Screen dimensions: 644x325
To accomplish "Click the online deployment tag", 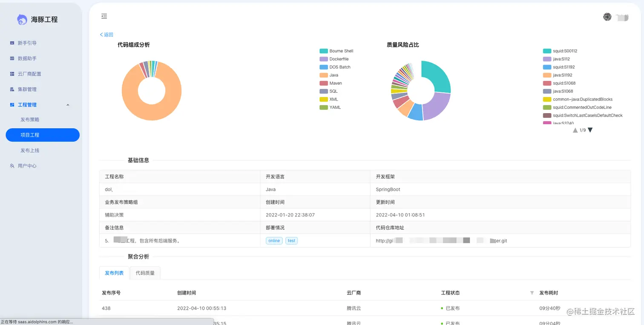I will click(x=274, y=241).
